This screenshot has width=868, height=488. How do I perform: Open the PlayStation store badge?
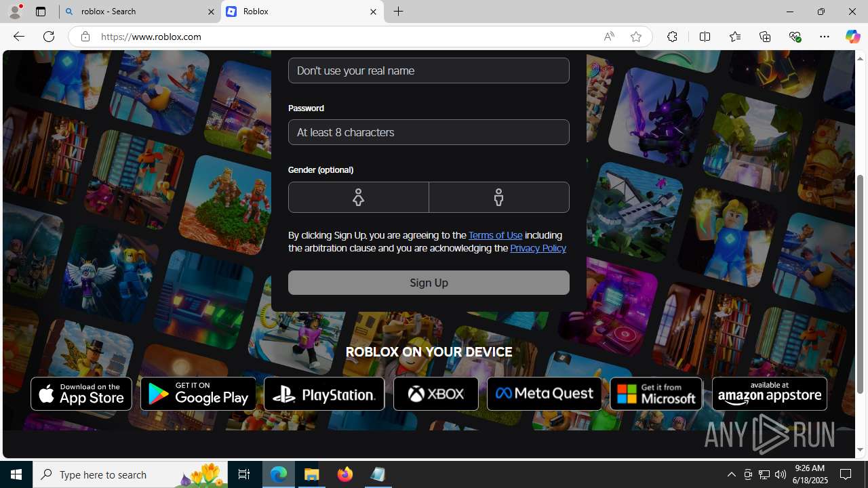click(324, 394)
